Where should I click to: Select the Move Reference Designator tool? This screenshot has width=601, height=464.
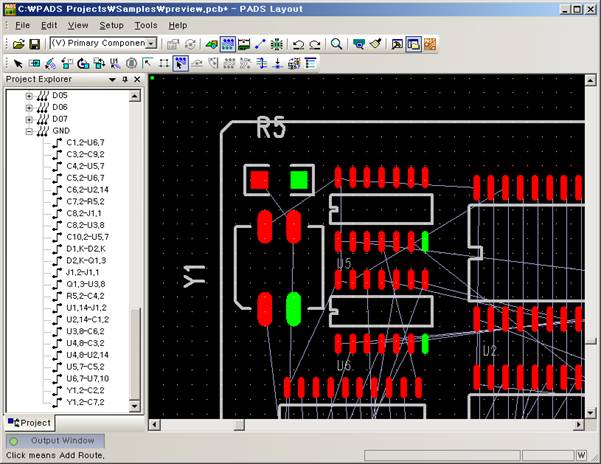pyautogui.click(x=115, y=63)
